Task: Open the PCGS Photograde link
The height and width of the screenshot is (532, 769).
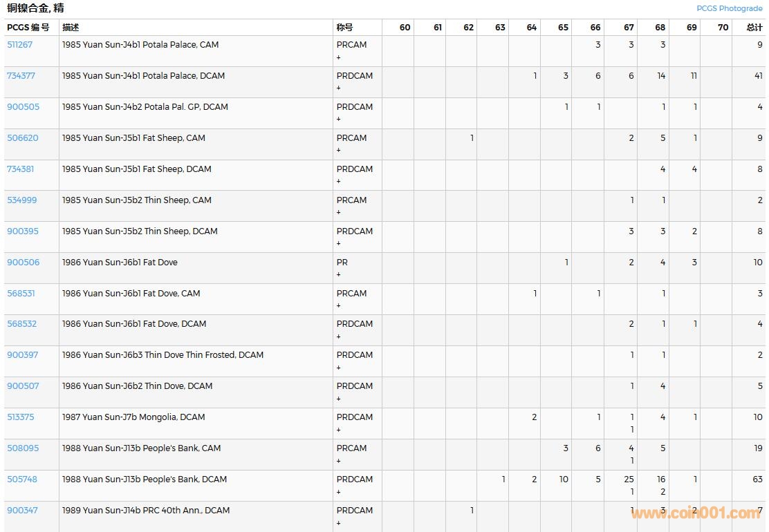Action: pyautogui.click(x=729, y=8)
